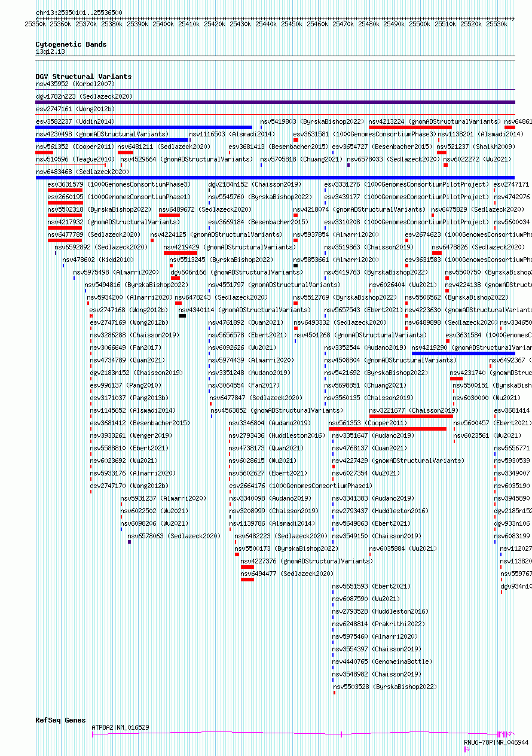The width and height of the screenshot is (532, 756).
Task: Select variant nsv5651593 (Ebert2021)
Action: click(371, 587)
